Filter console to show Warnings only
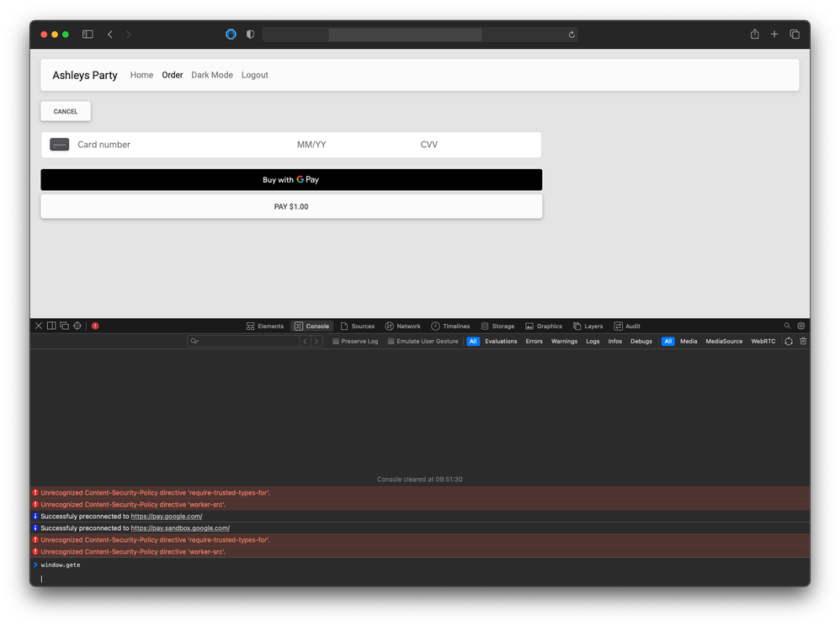 pos(564,341)
